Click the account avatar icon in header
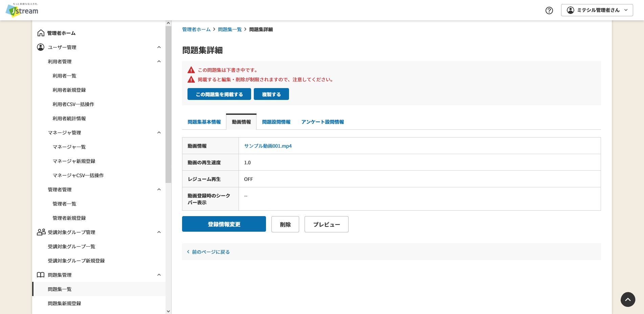Viewport: 644px width, 314px height. tap(571, 10)
